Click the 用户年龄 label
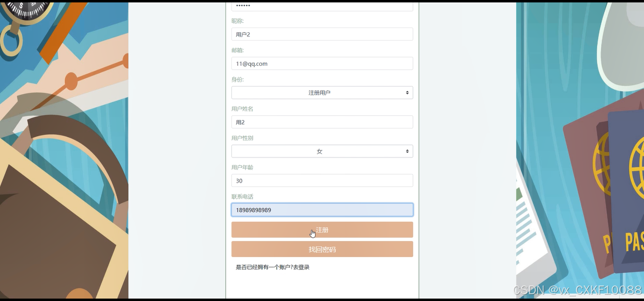Screen dimensions: 644x301 (x=243, y=168)
